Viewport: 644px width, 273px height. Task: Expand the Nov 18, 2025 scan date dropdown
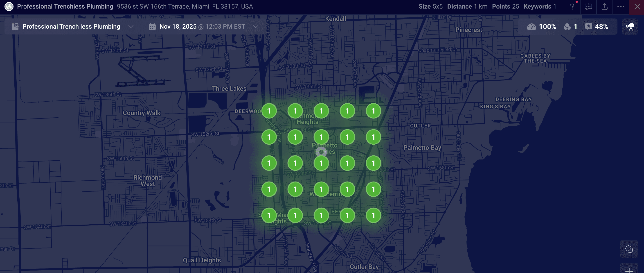(x=255, y=27)
